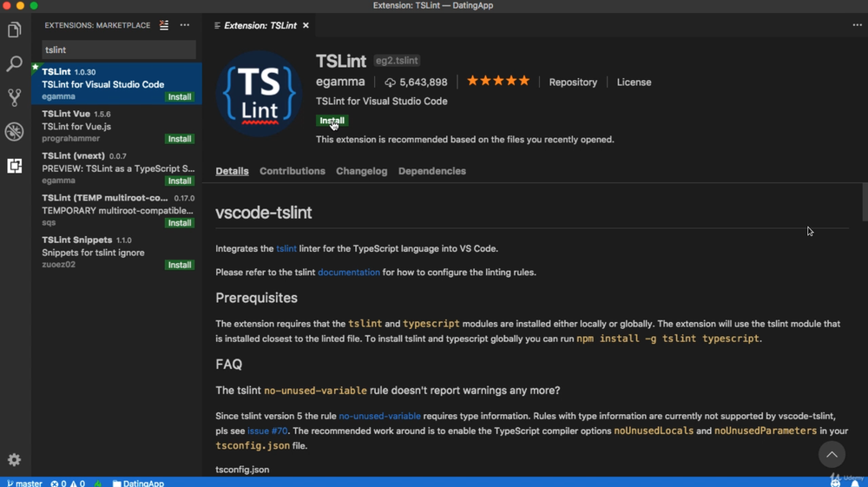Screen dimensions: 868x487
Task: Click the noUnusedLocals code text
Action: pos(654,431)
